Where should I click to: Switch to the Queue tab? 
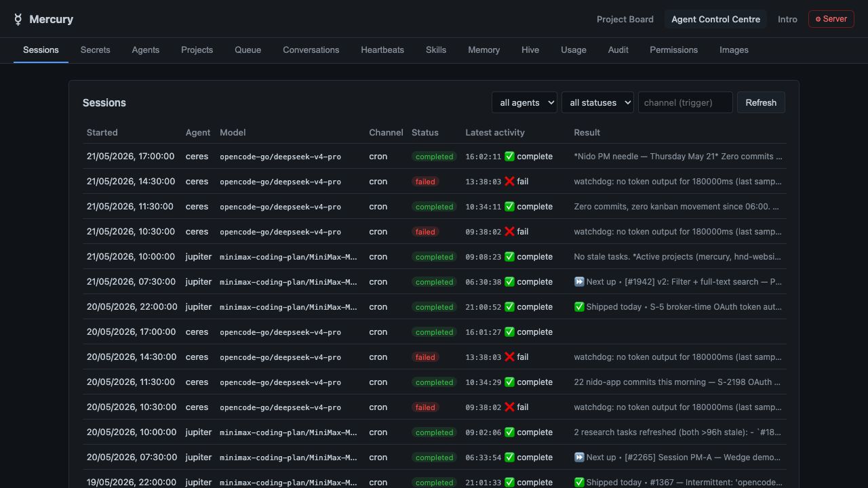(x=248, y=50)
